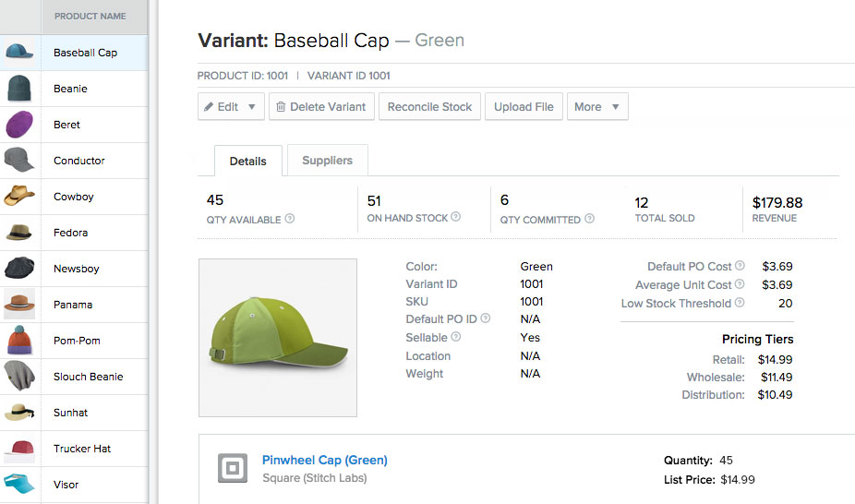
Task: Click the Upload File button
Action: point(524,107)
